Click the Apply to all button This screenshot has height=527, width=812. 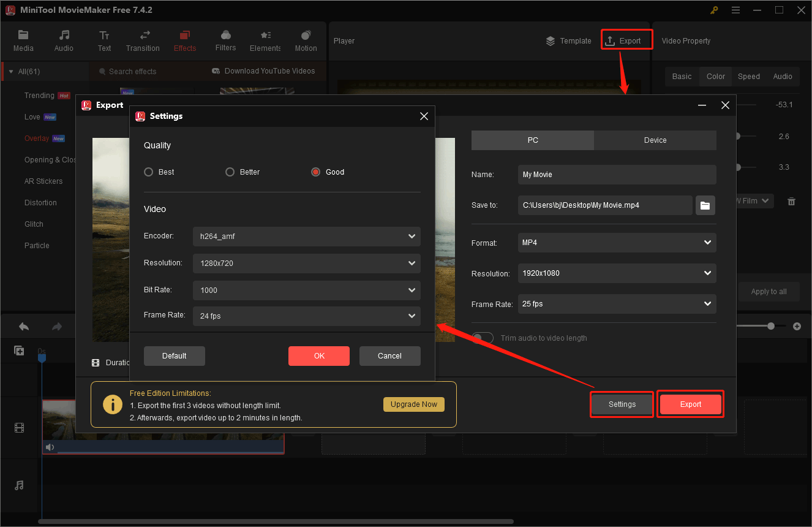click(x=769, y=292)
